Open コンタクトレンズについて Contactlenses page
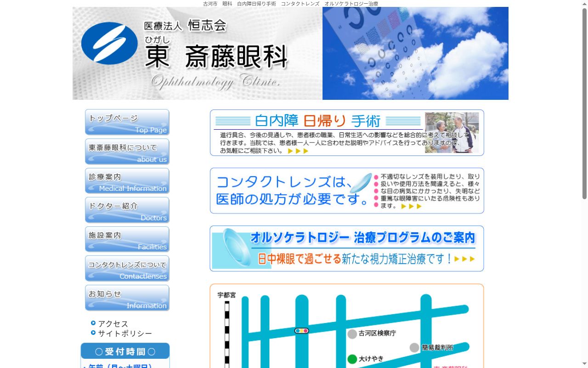 127,268
